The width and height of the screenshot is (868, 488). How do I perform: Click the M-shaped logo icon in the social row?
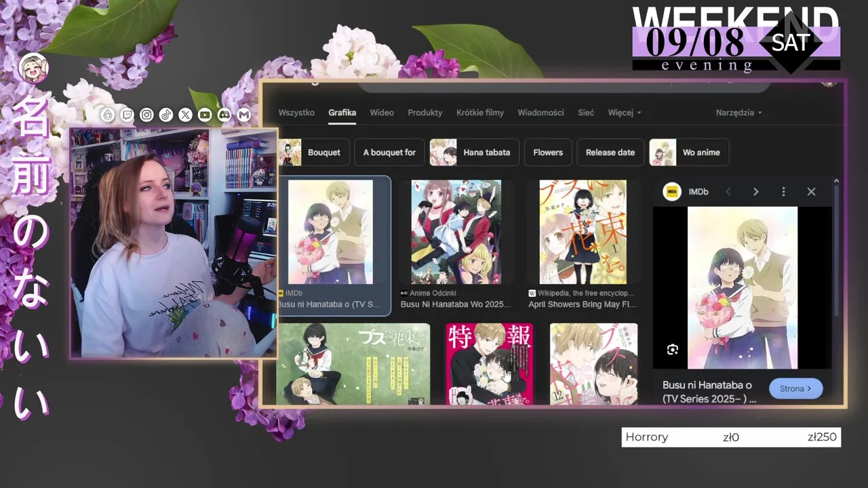point(244,115)
